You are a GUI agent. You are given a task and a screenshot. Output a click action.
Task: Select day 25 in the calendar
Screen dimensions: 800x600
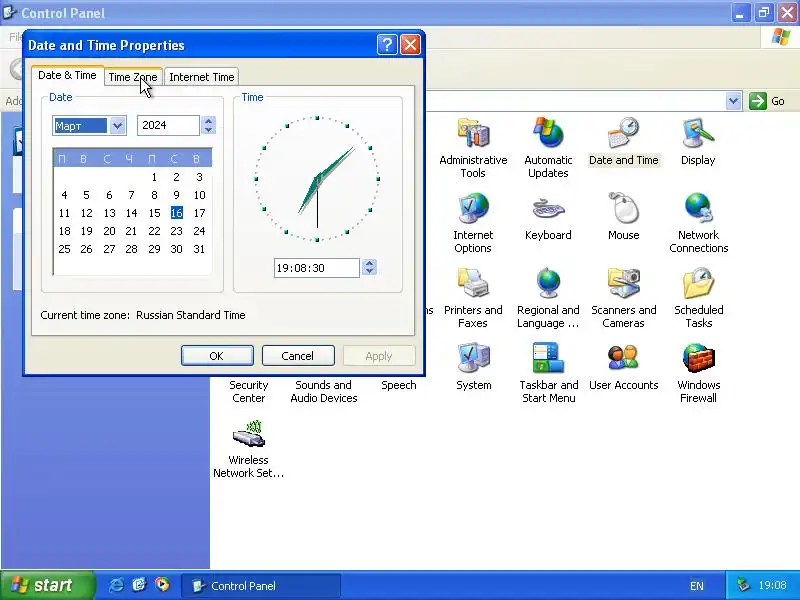click(x=64, y=249)
